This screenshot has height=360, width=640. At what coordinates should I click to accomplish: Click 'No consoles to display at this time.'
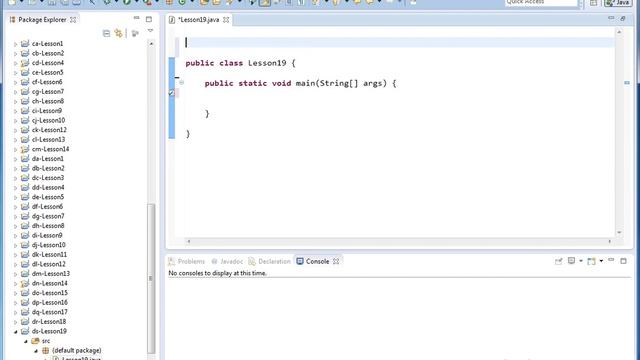[x=218, y=273]
